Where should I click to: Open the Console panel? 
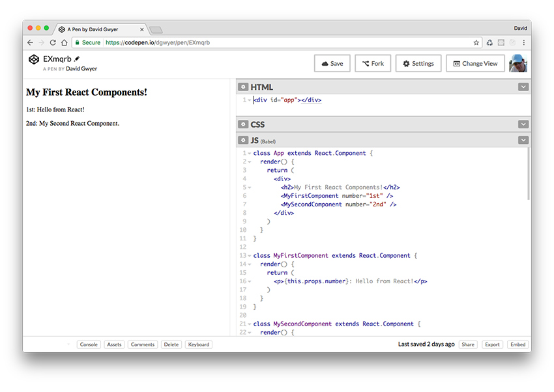[x=89, y=344]
